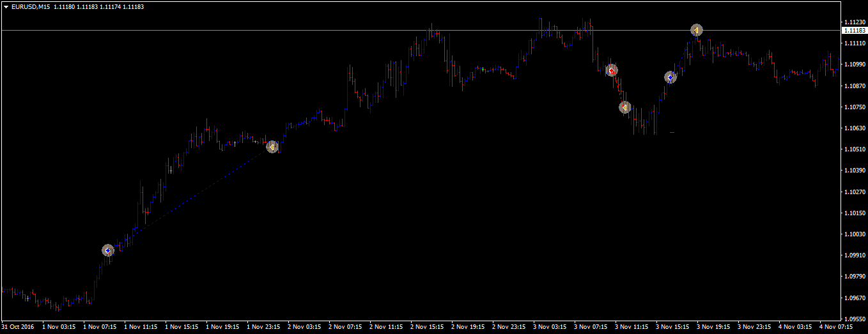Click the time label 3 Nov 23:15
Viewport: 868px width, 334px height.
(754, 327)
